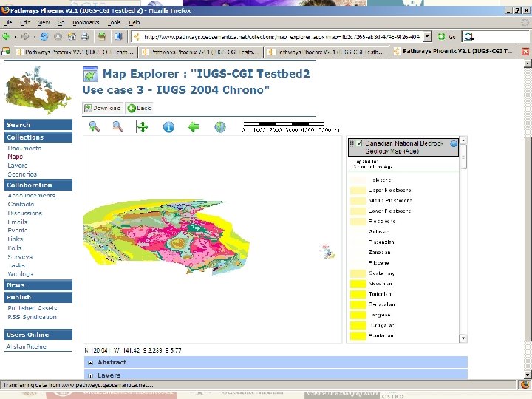Click the browser search box
Image resolution: width=532 pixels, height=399 pixels.
point(500,36)
